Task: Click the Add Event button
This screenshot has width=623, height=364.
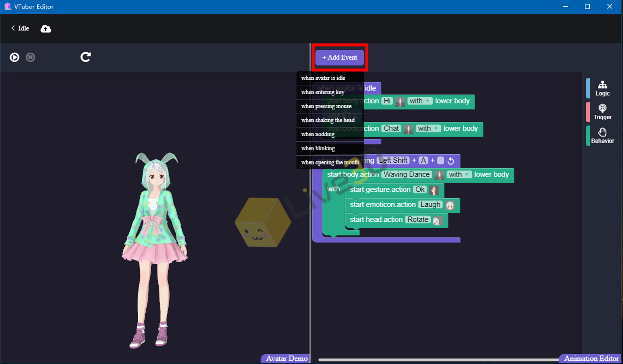Action: click(x=340, y=57)
